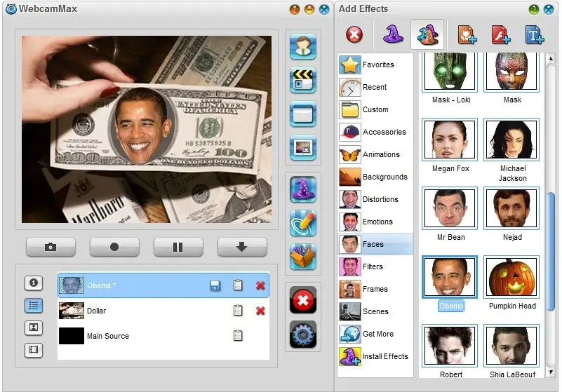The width and height of the screenshot is (562, 392).
Task: Click Get More effects
Action: click(375, 334)
